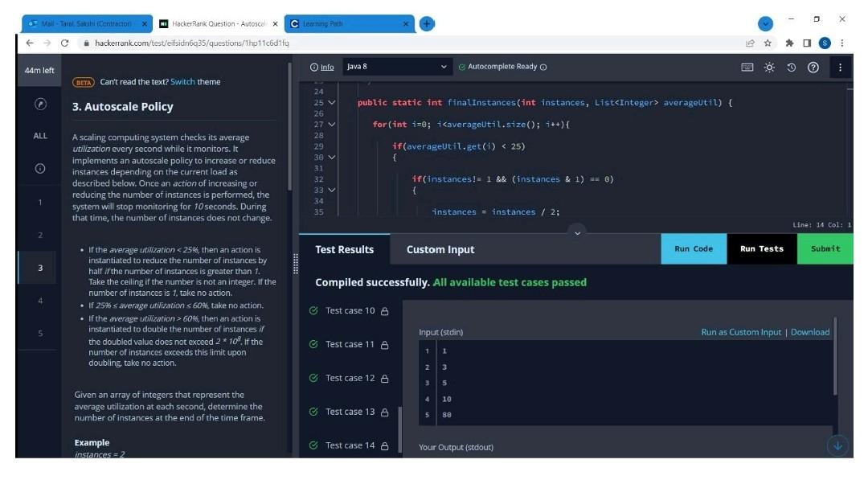Close the HackerRank Question browser tab
This screenshot has height=480, width=868.
(x=275, y=24)
